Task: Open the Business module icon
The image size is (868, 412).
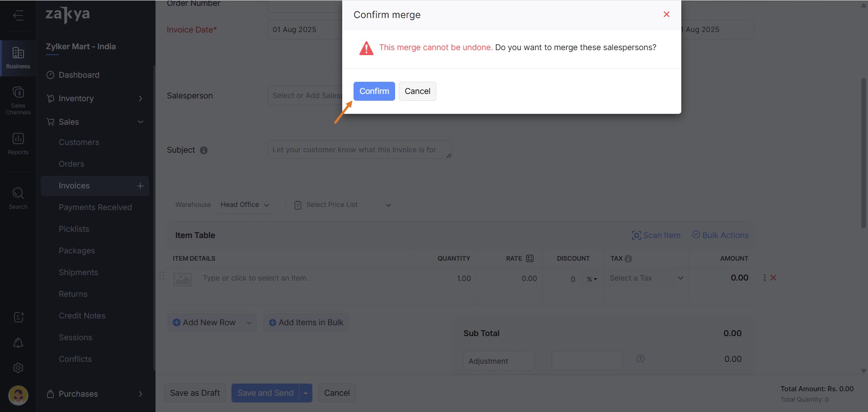Action: [x=18, y=58]
